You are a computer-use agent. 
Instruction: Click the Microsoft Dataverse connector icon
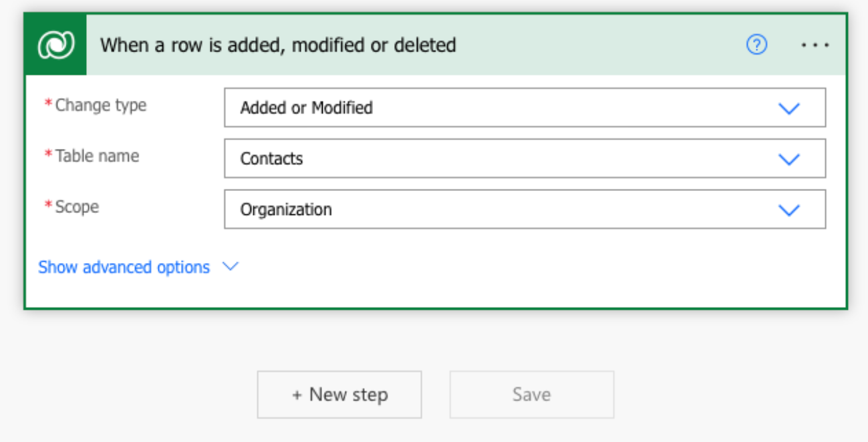56,44
